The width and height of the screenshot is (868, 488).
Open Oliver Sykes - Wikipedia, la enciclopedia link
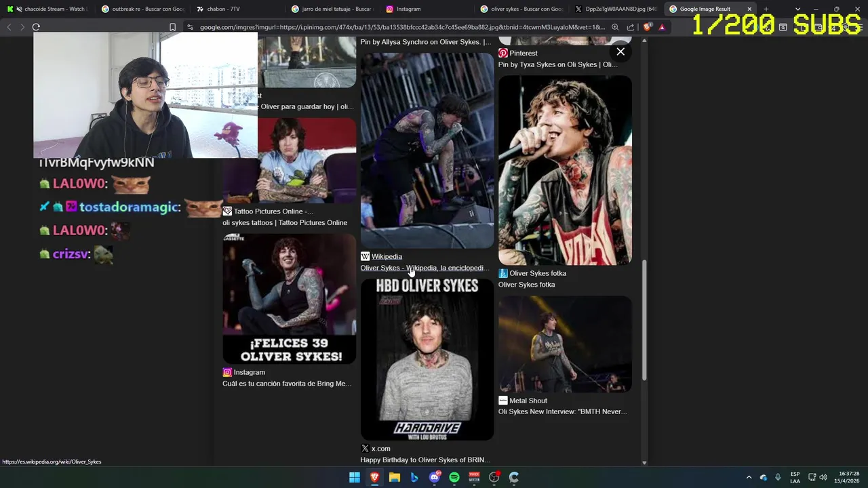click(x=425, y=268)
